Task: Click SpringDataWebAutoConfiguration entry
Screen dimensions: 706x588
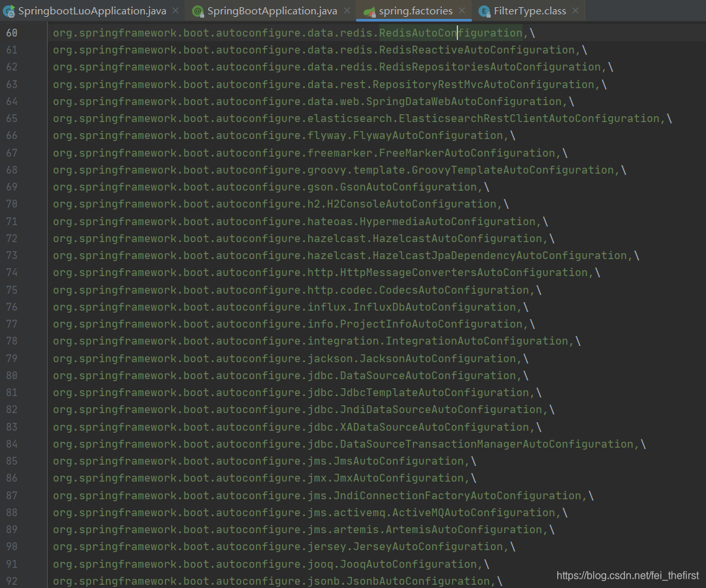Action: point(464,101)
